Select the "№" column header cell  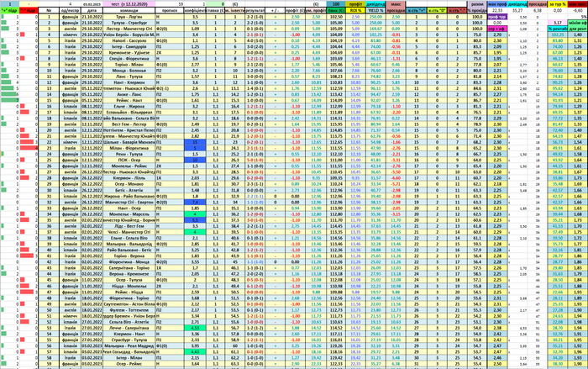point(49,11)
